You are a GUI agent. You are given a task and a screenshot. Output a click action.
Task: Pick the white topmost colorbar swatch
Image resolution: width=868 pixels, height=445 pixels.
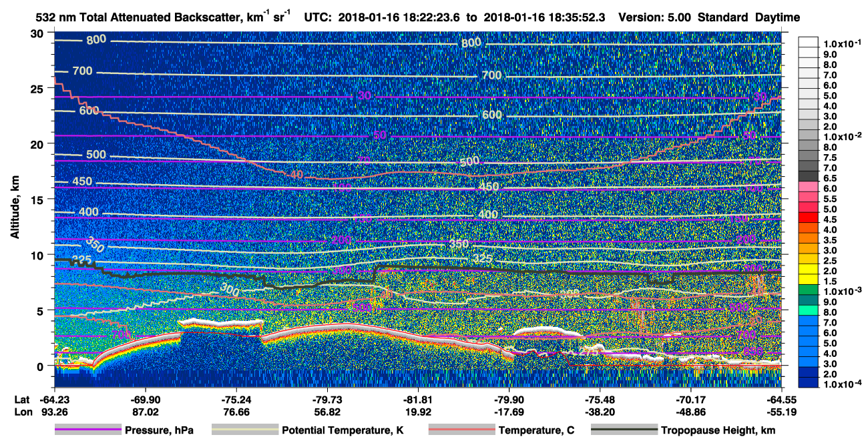tap(808, 41)
